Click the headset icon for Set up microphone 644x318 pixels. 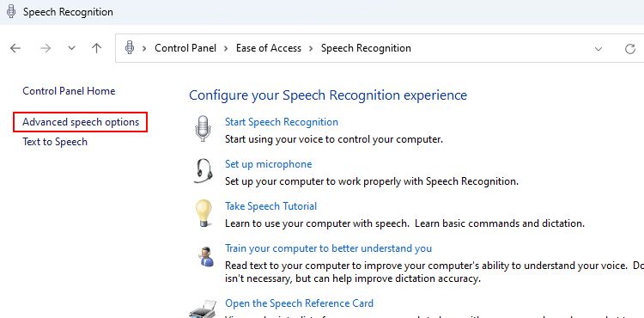pyautogui.click(x=204, y=171)
